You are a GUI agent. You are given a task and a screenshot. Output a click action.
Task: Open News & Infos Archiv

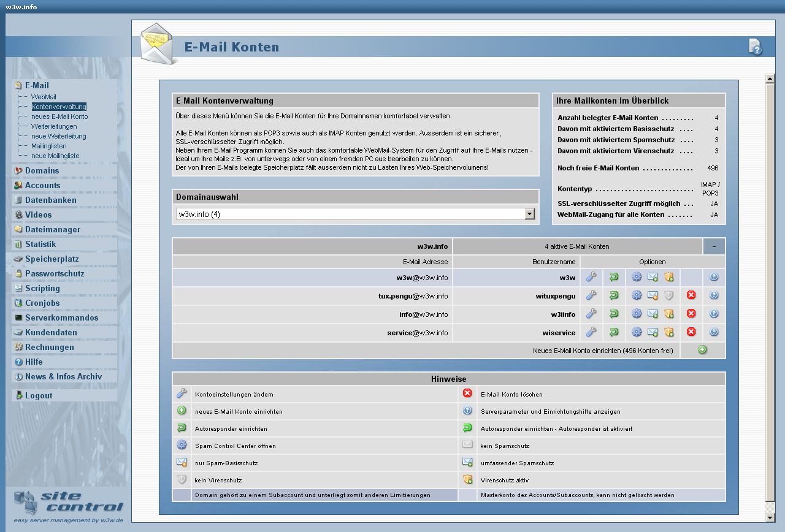pos(64,376)
